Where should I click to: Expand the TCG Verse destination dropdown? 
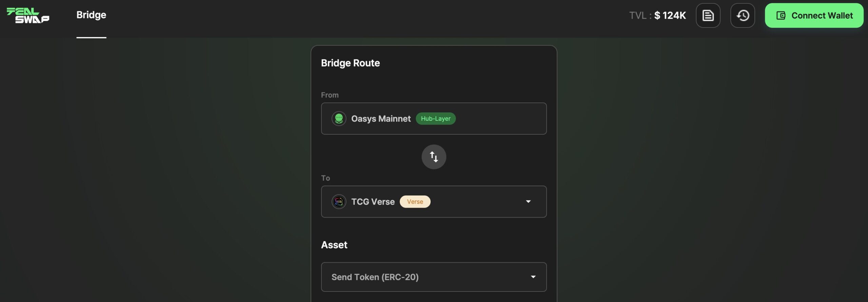point(434,202)
